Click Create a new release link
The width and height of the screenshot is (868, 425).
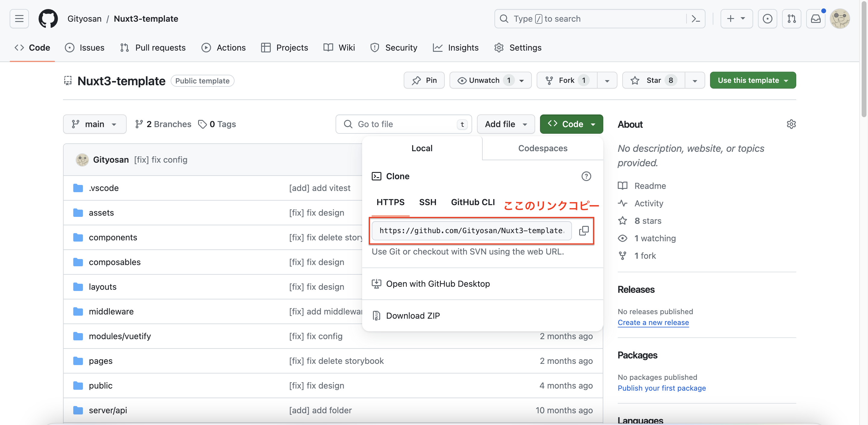tap(653, 322)
